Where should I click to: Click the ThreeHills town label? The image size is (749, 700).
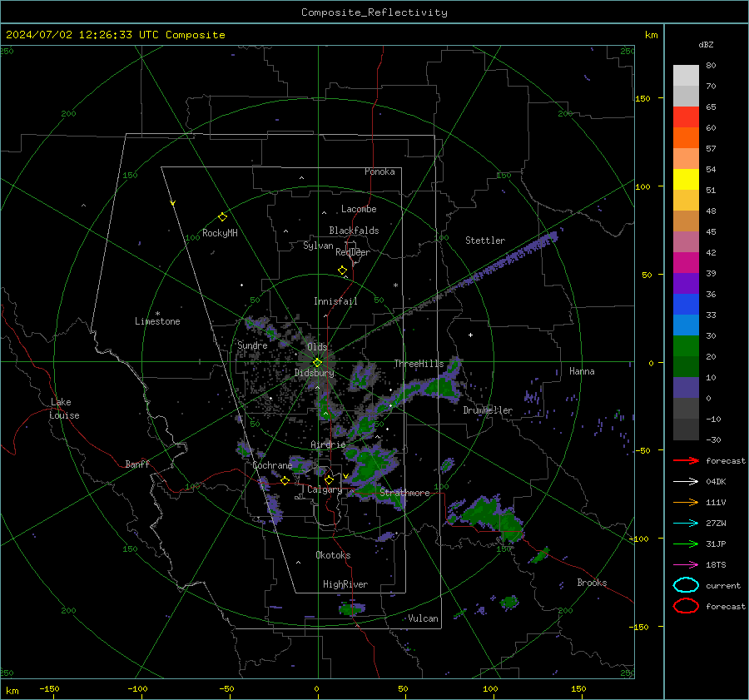(x=419, y=364)
